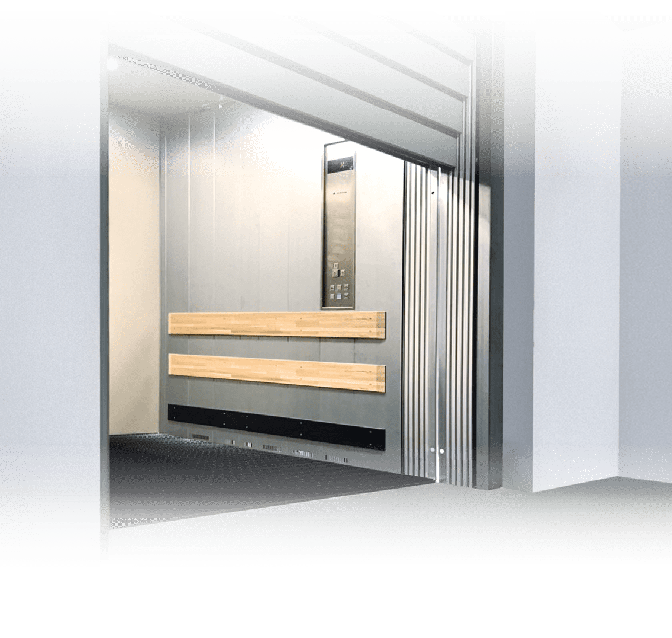Click the two round dots on door edge
Screen dimensions: 672x638
[x=437, y=451]
